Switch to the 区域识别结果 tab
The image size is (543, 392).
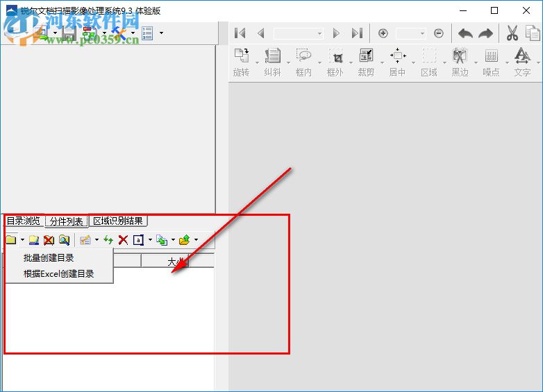click(x=118, y=221)
